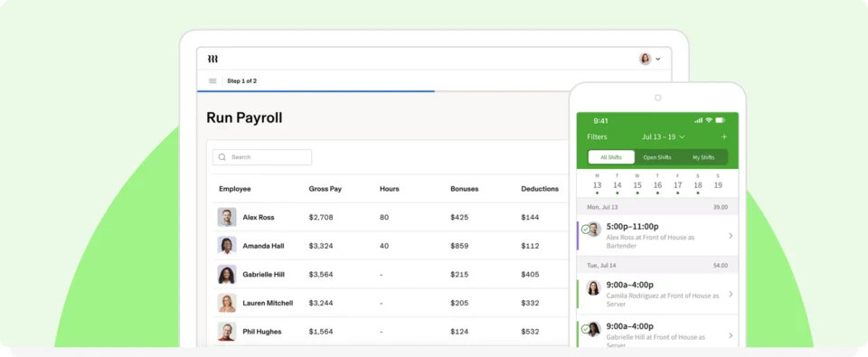868x357 pixels.
Task: Click the $3,564 gross pay value
Action: (321, 275)
